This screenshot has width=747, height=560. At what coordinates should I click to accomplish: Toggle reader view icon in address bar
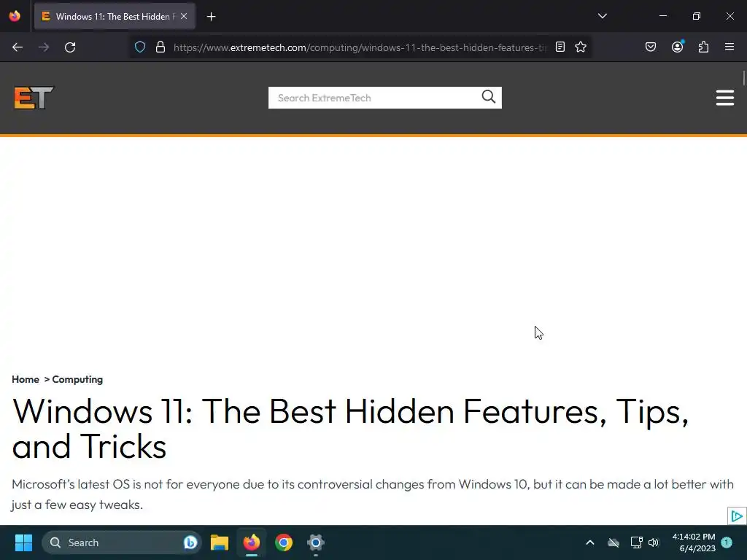point(560,47)
